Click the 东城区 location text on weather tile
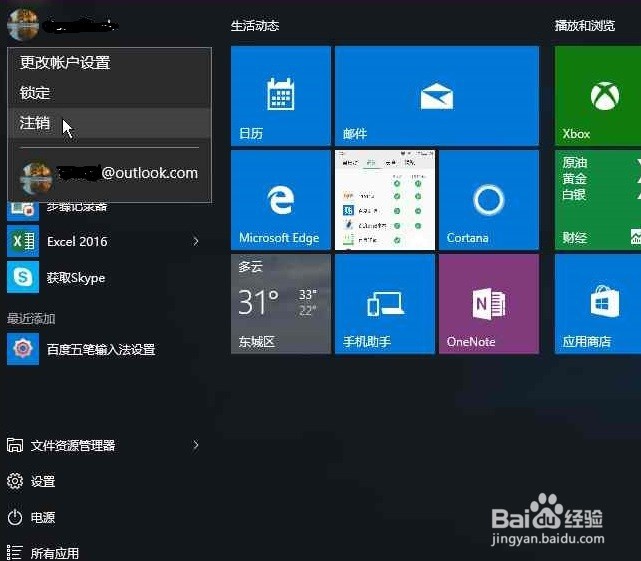The width and height of the screenshot is (641, 561). coord(257,341)
